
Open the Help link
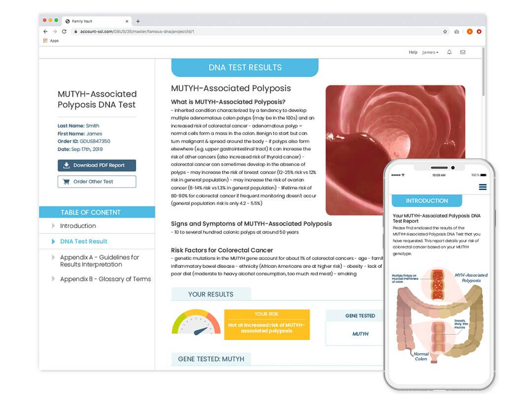[x=413, y=52]
